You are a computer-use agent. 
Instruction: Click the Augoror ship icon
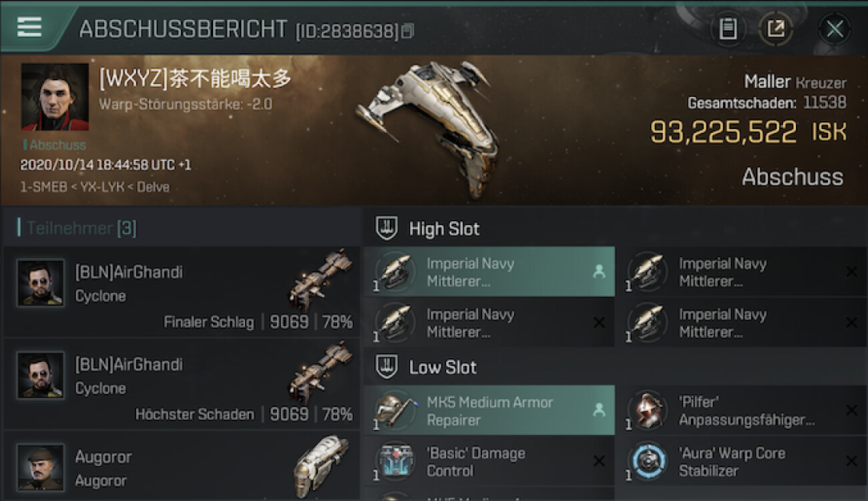point(320,466)
